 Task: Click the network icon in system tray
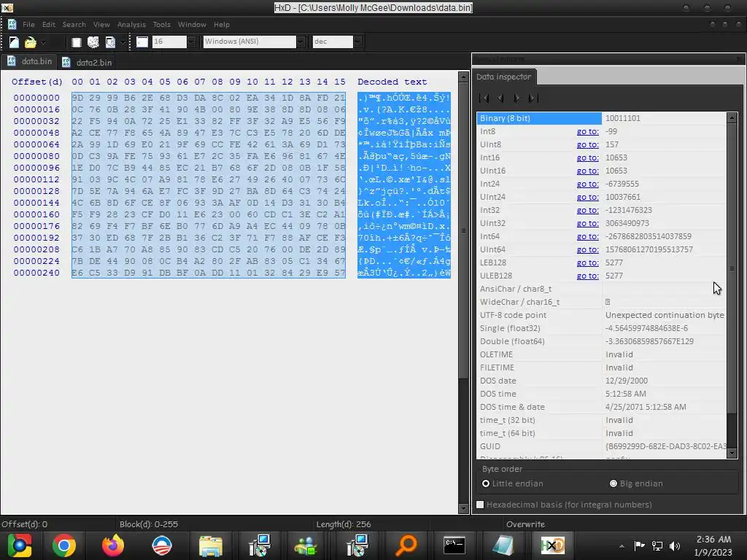coord(657,545)
